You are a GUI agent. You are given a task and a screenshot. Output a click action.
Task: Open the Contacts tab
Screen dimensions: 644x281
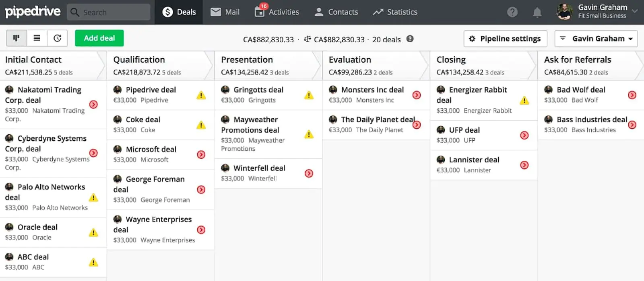pyautogui.click(x=336, y=12)
